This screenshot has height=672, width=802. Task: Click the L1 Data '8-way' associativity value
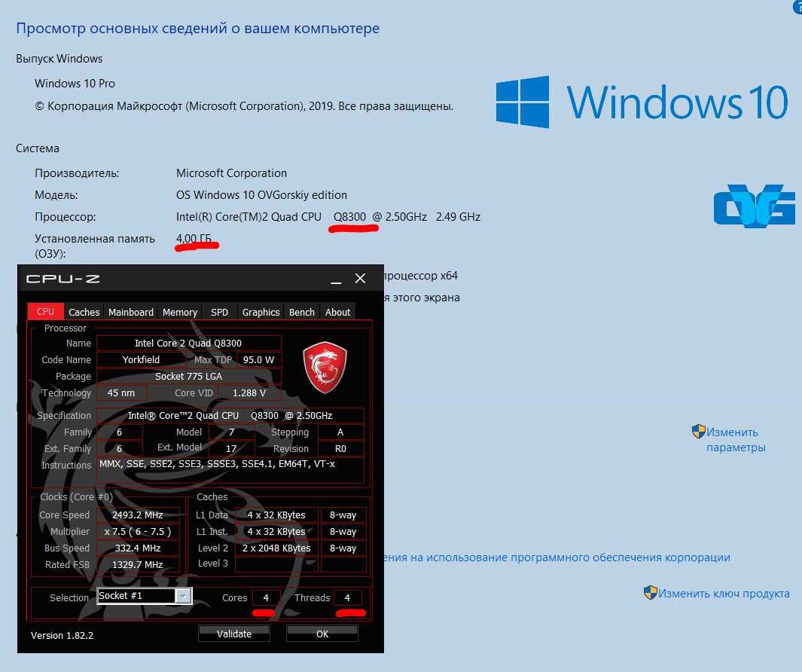[343, 515]
